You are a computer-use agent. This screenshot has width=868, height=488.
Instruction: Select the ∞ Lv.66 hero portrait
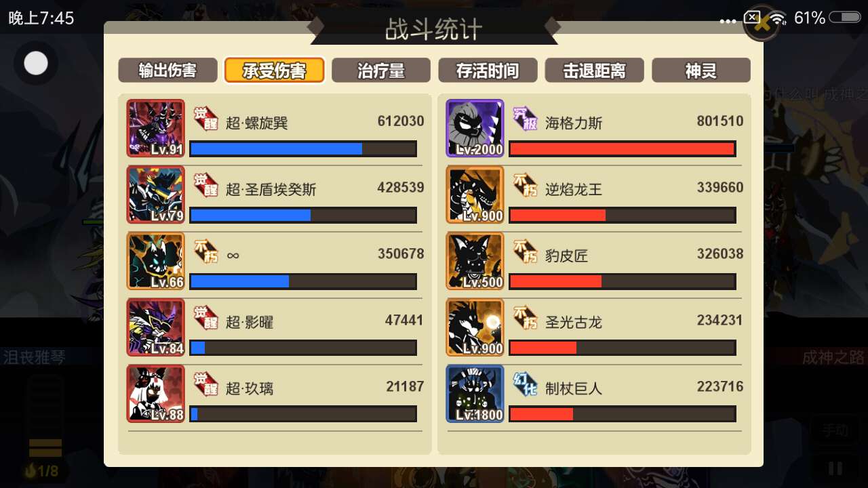point(155,261)
